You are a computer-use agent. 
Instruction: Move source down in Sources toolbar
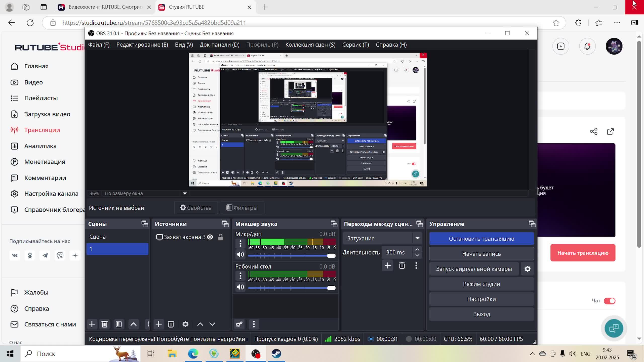(212, 324)
